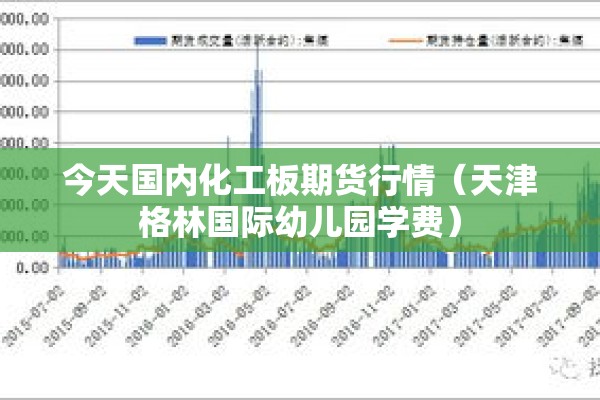The width and height of the screenshot is (600, 400).
Task: Click the 2016-01 x-axis date label
Action: 158,317
